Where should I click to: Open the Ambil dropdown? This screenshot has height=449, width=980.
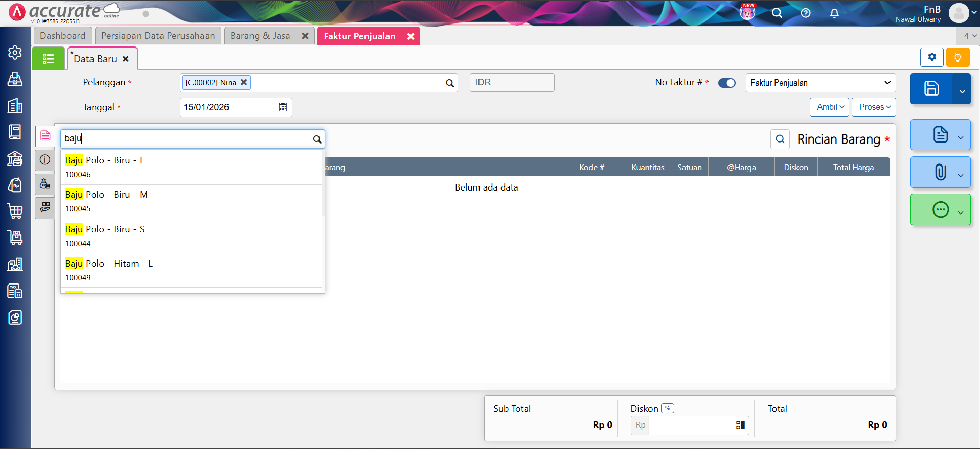(829, 107)
